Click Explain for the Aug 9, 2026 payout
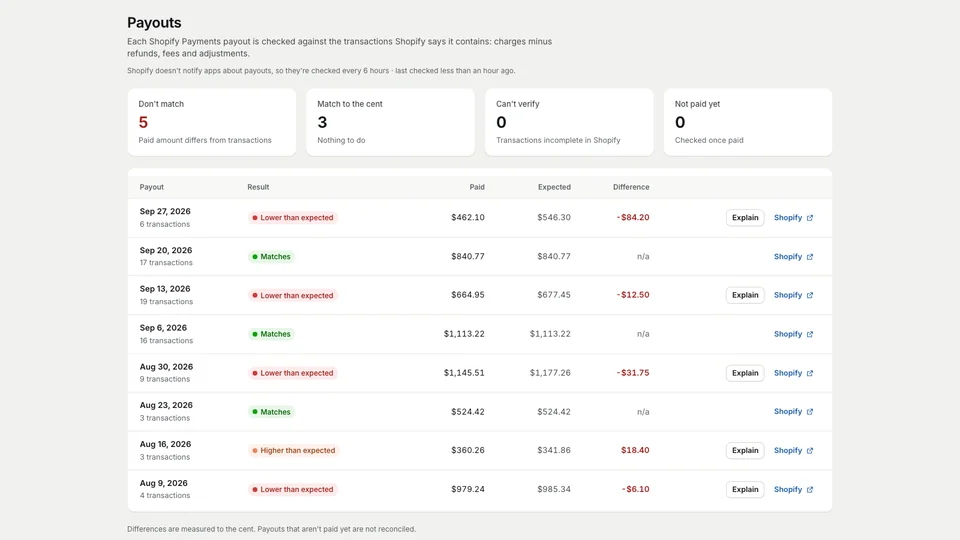960x540 pixels. point(744,489)
